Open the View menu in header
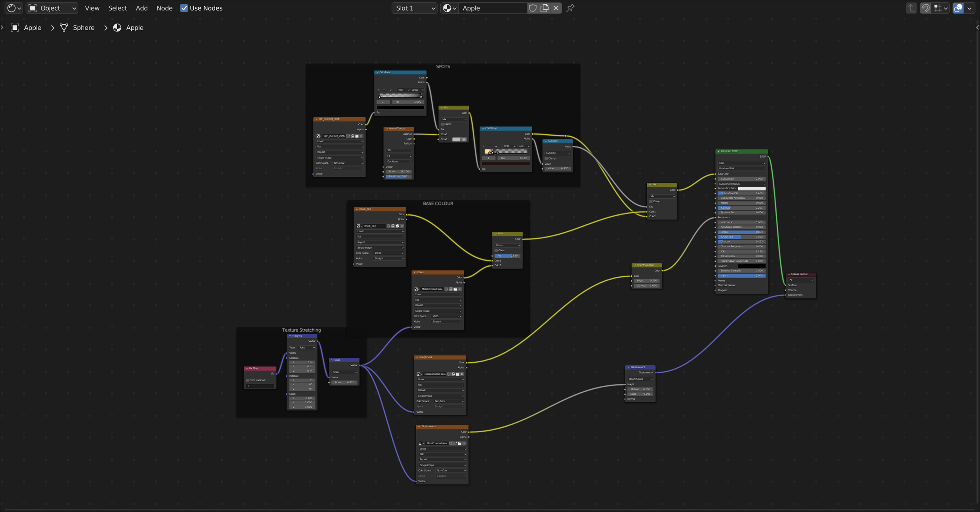 click(x=92, y=8)
